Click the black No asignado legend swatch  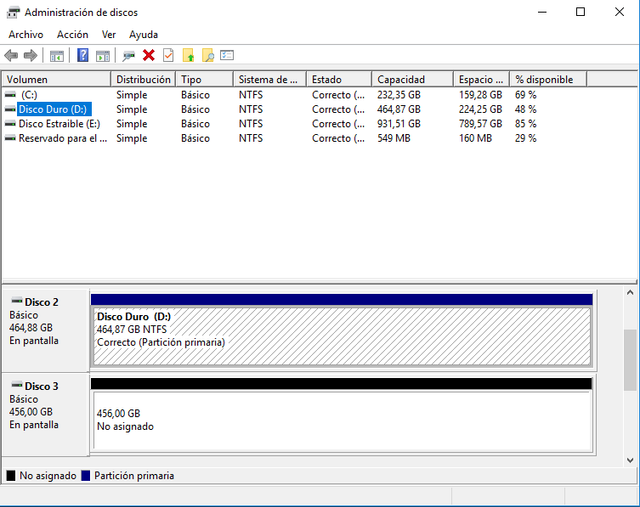tap(11, 476)
